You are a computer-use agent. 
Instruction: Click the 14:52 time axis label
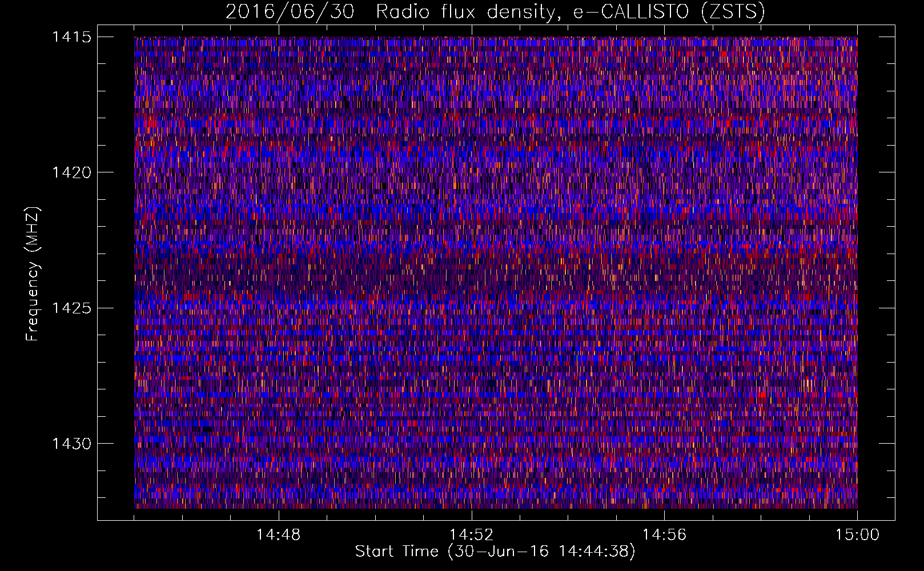click(471, 535)
